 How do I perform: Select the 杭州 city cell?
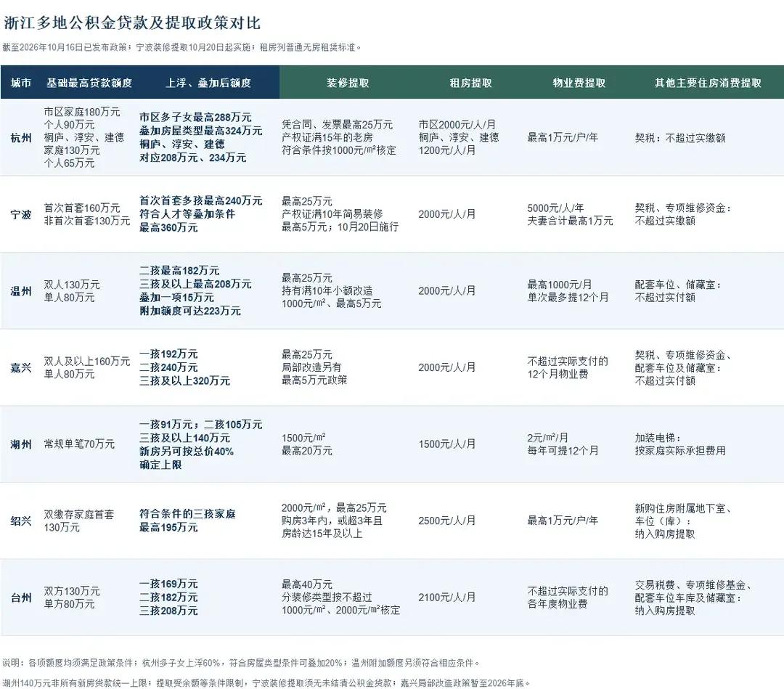pyautogui.click(x=21, y=137)
